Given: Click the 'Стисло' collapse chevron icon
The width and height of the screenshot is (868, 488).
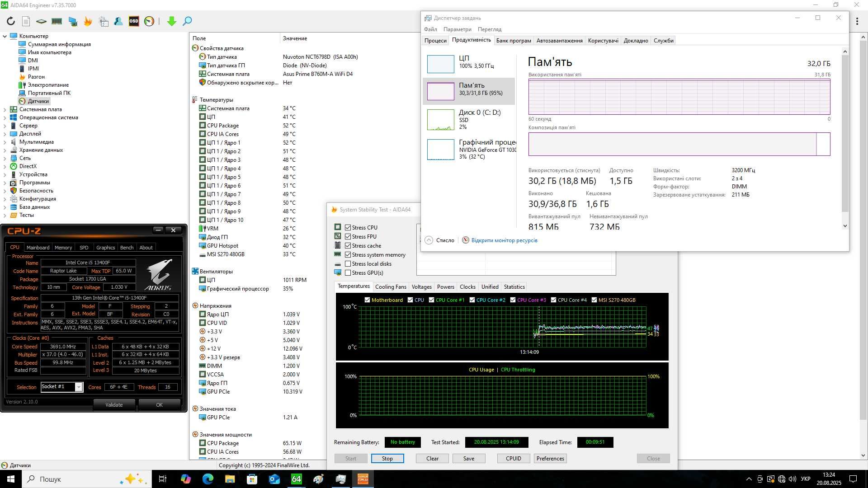Looking at the screenshot, I should tap(429, 240).
